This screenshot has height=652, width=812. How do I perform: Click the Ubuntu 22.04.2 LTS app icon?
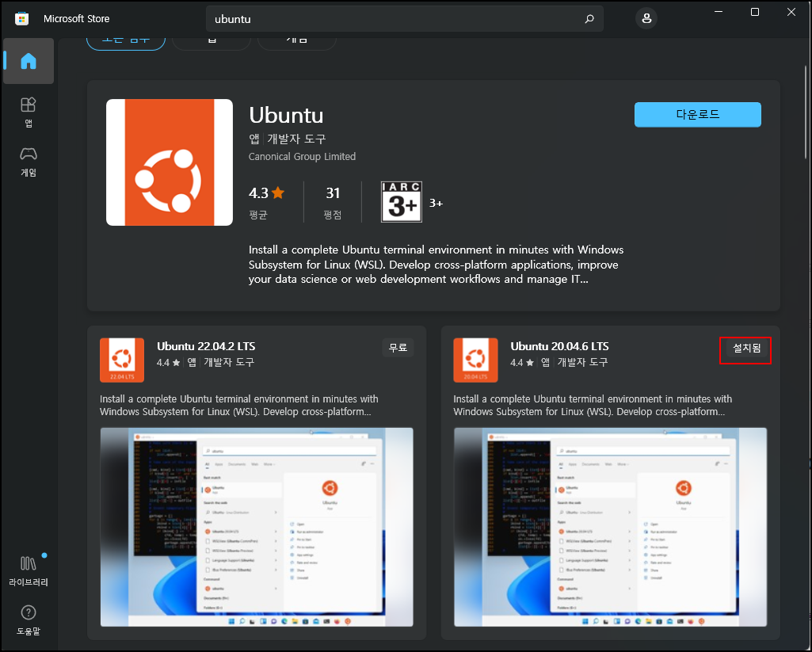(122, 360)
